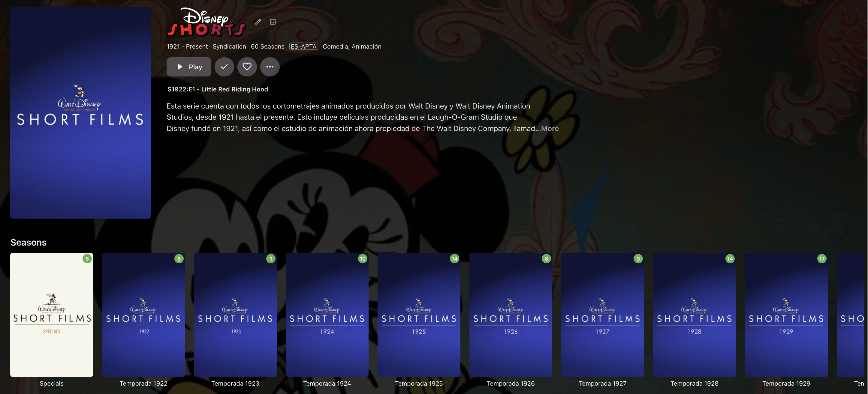Toggle the mark as played checkmark
868x394 pixels.
(x=224, y=67)
